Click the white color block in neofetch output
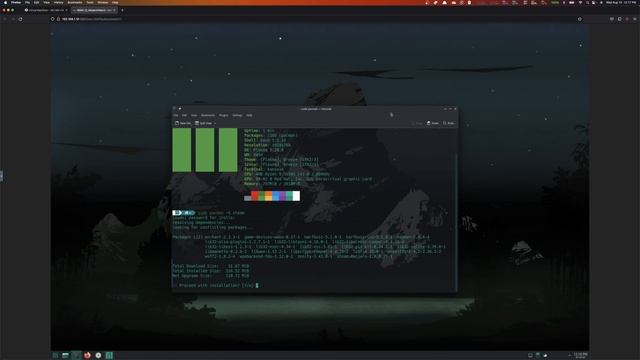Viewport: 640px width, 360px height. (296, 196)
